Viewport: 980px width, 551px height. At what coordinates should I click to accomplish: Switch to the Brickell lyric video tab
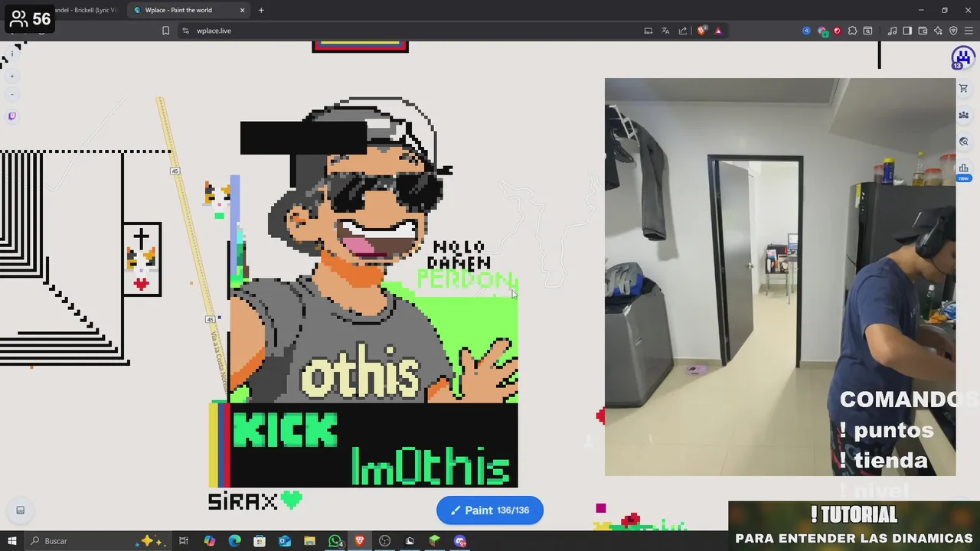(x=84, y=10)
